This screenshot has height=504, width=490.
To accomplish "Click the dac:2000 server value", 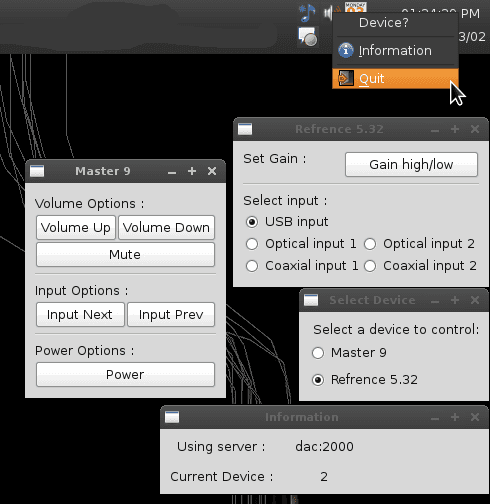I will pyautogui.click(x=324, y=447).
